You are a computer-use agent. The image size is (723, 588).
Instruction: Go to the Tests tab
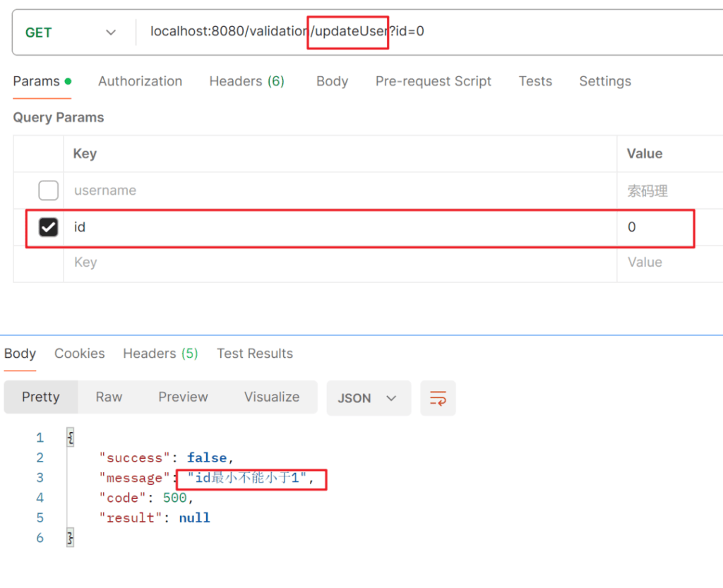tap(535, 81)
